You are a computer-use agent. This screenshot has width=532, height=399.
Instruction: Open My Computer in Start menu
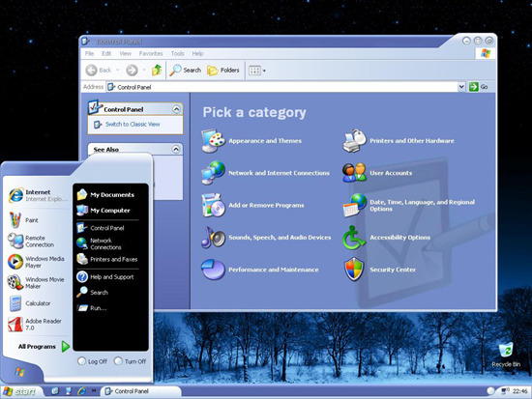(103, 211)
